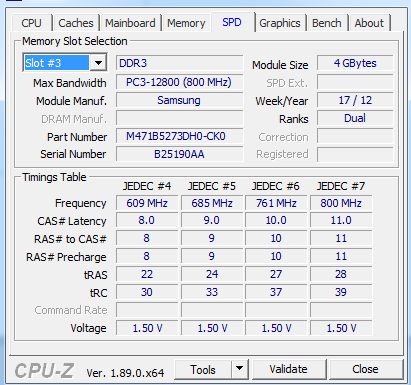Click the JEDEC #7 column header

coord(341,186)
